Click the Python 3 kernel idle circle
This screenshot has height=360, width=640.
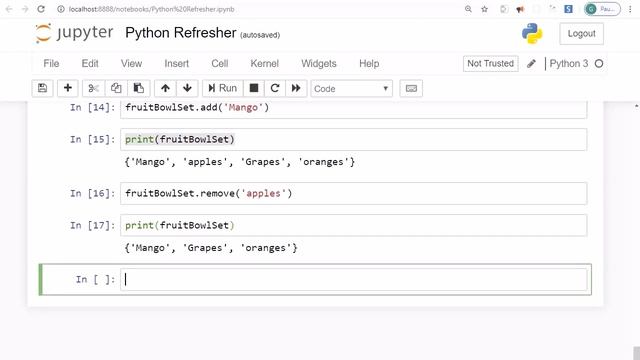(599, 64)
